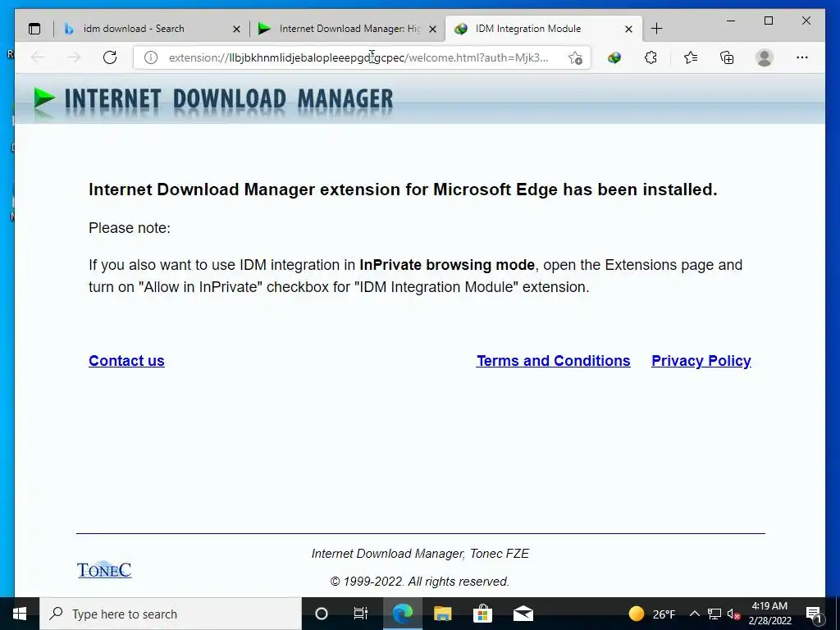This screenshot has width=840, height=630.
Task: Open the Windows Start menu
Action: (x=20, y=614)
